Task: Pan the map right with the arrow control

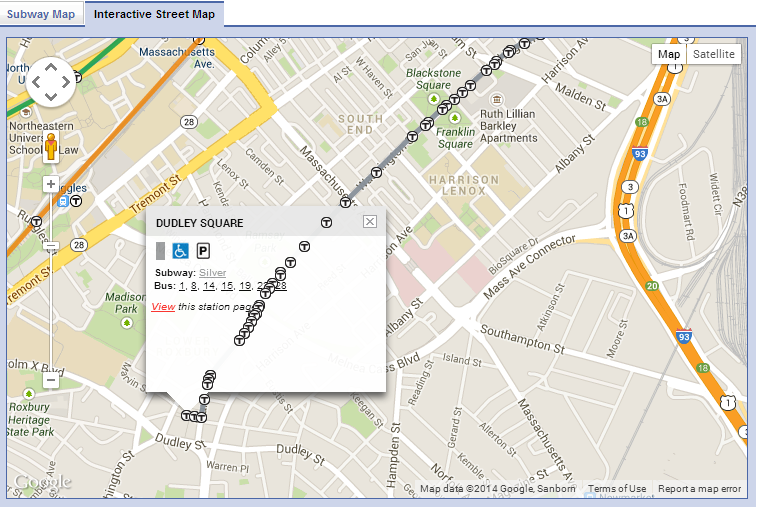Action: pyautogui.click(x=66, y=82)
